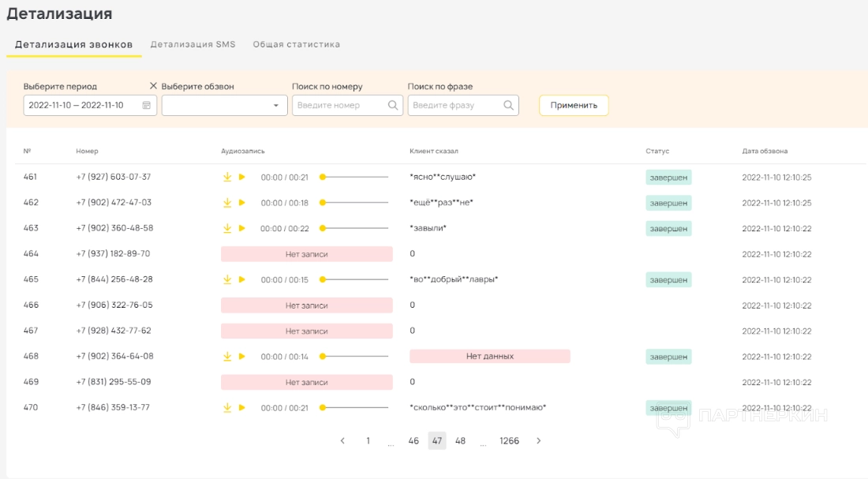Download audio recording for call 468
This screenshot has height=479, width=868.
[227, 356]
